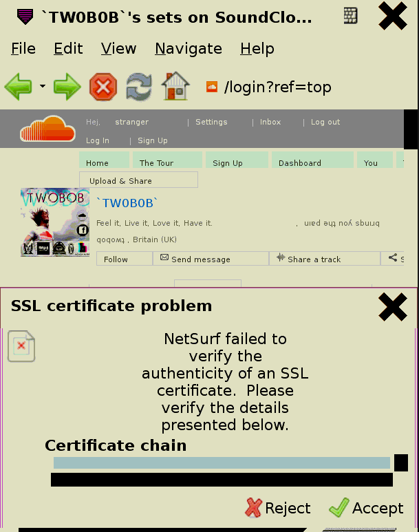Open the back history dropdown arrow
The image size is (419, 532).
pos(43,86)
